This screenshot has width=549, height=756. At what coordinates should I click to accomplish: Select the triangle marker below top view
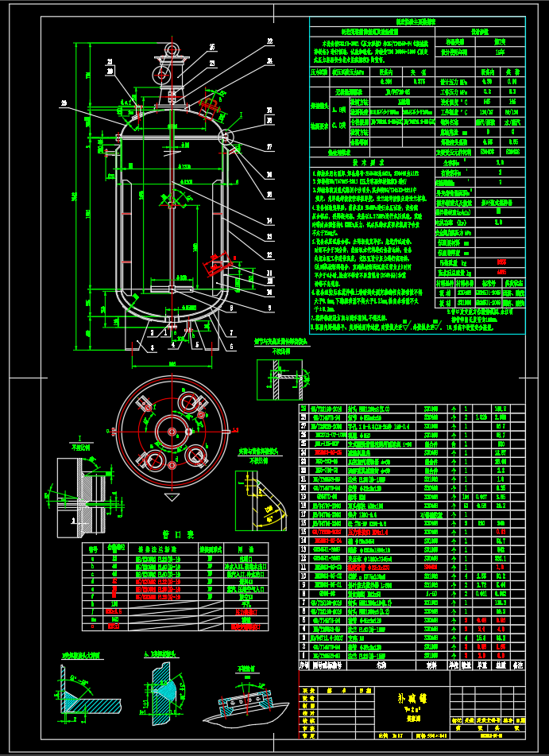click(x=170, y=497)
